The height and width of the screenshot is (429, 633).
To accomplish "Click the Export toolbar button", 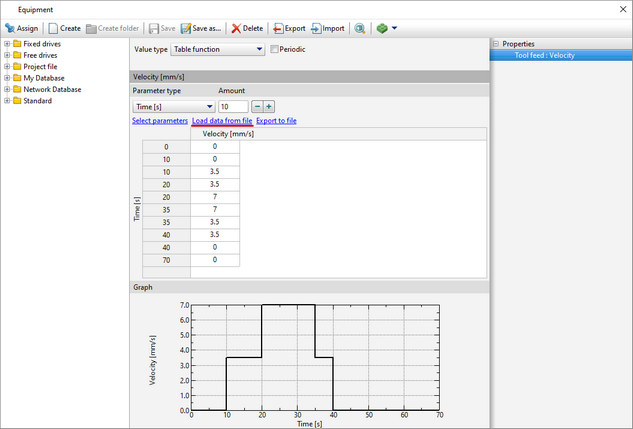I will (x=290, y=28).
